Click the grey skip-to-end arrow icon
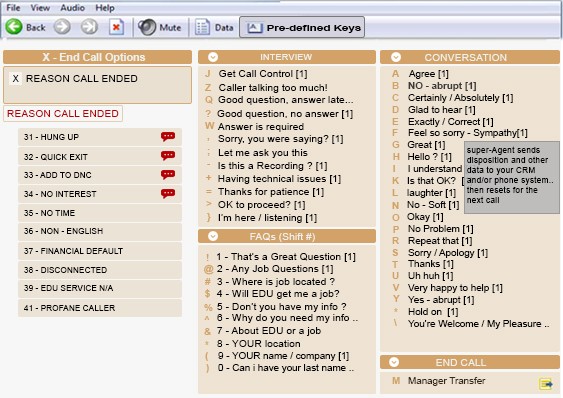Viewport: 563px width, 398px height. point(89,27)
